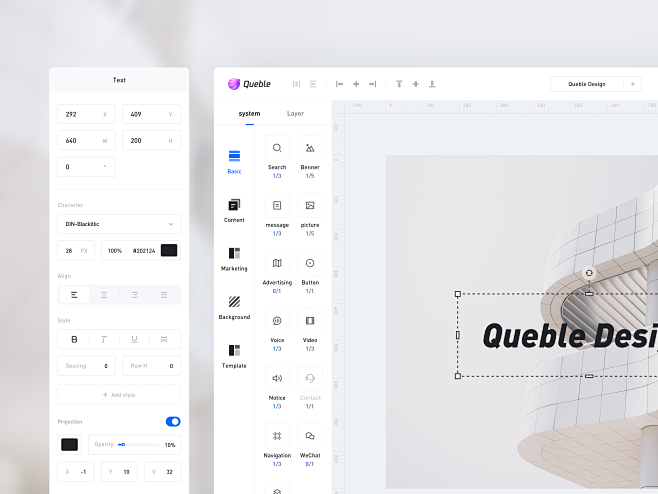Select the Queble Design text on canvas
This screenshot has height=494, width=658.
[570, 336]
